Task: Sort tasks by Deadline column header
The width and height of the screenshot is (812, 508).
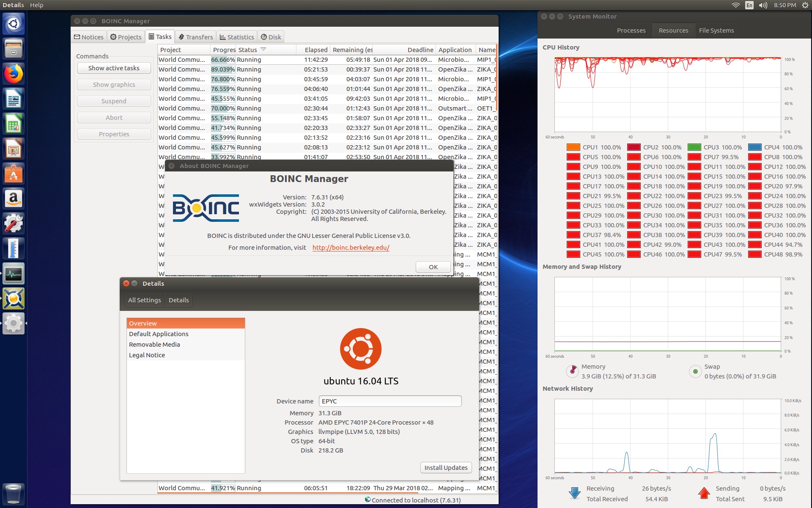Action: 405,50
